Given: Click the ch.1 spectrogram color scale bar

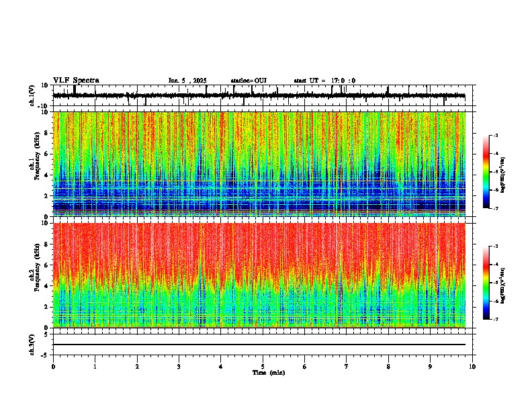Looking at the screenshot, I should [x=486, y=172].
